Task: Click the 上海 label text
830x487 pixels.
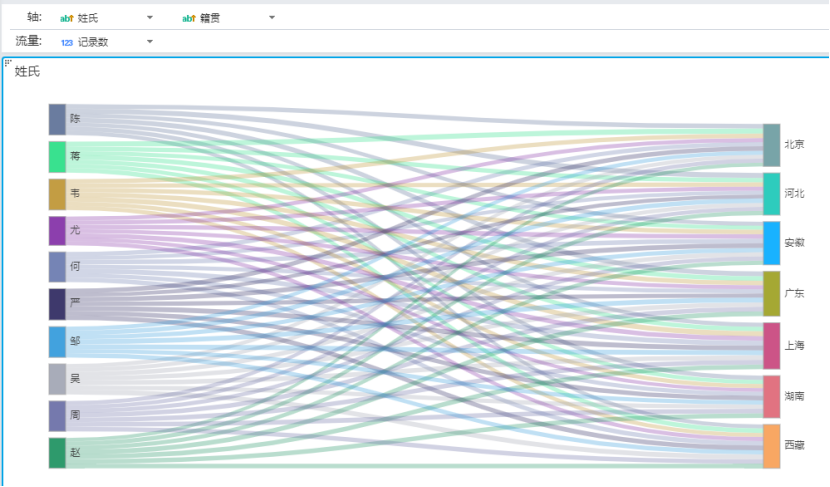Action: pyautogui.click(x=795, y=345)
